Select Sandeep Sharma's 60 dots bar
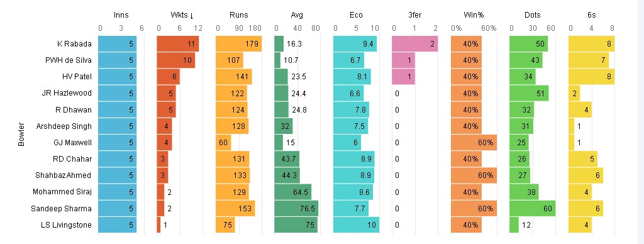The image size is (644, 244). 532,209
